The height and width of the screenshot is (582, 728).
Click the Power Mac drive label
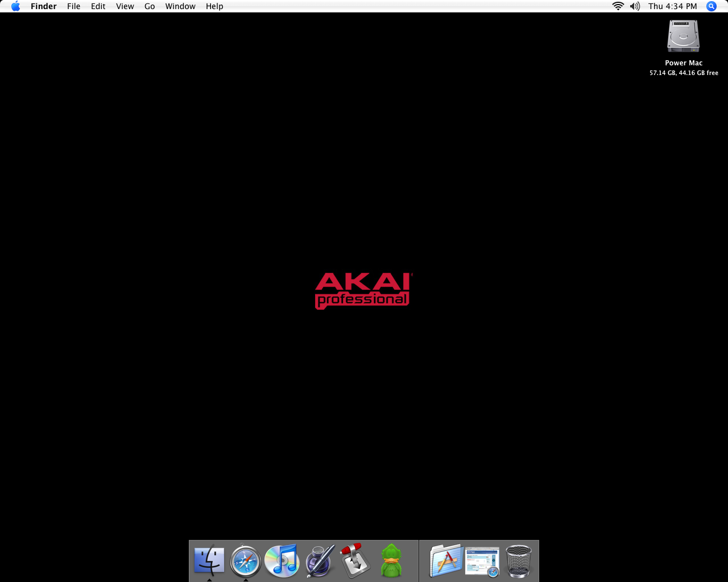click(684, 63)
